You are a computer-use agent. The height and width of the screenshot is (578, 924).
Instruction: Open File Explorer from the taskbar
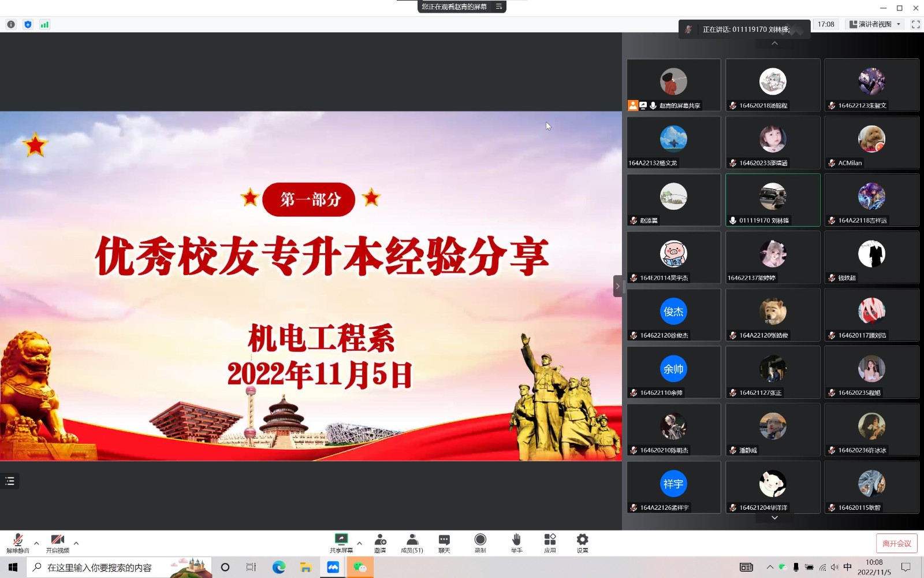click(x=305, y=568)
